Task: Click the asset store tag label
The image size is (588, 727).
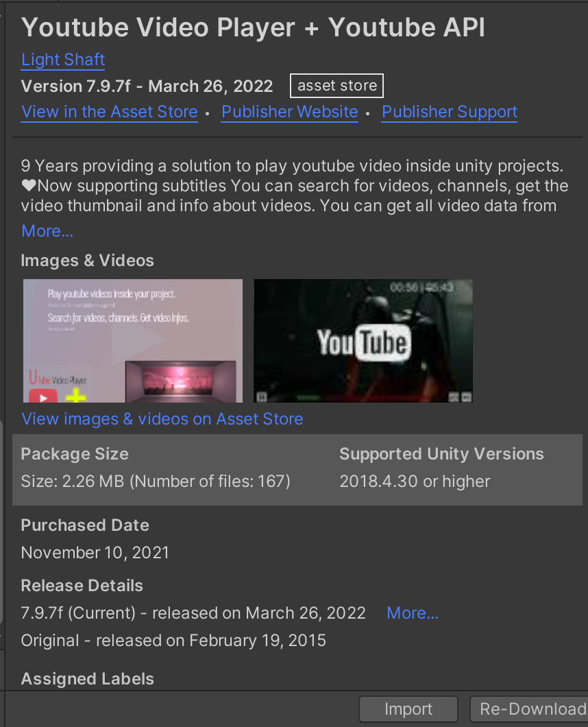Action: [337, 86]
